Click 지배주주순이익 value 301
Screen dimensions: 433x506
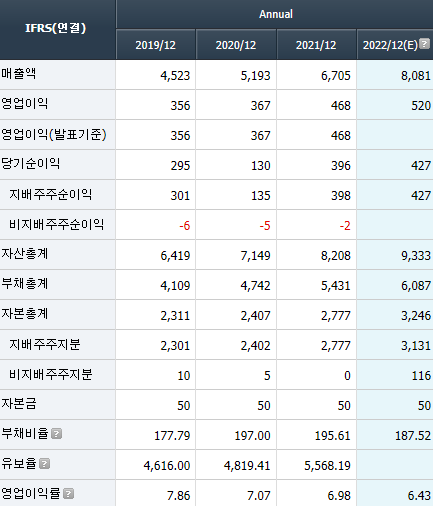(180, 196)
